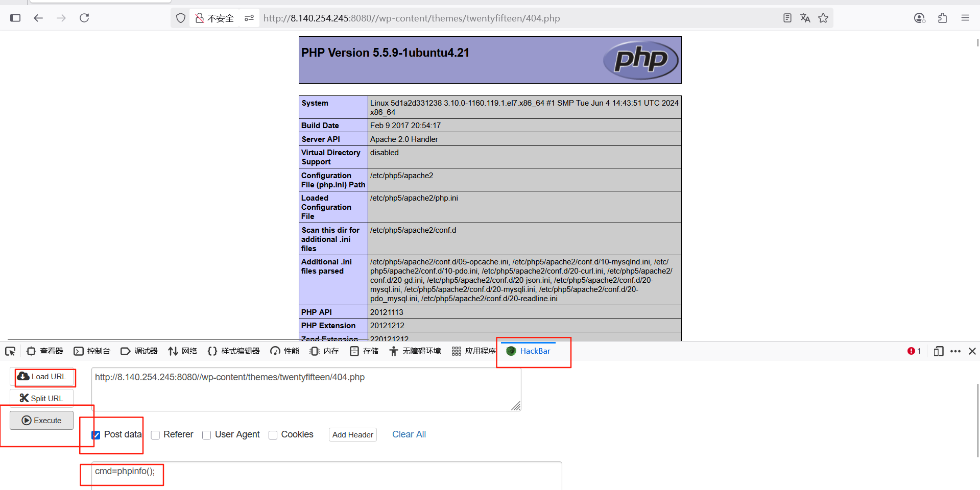Viewport: 980px width, 490px height.
Task: Click the 'PHP Extension' row label
Action: 328,326
